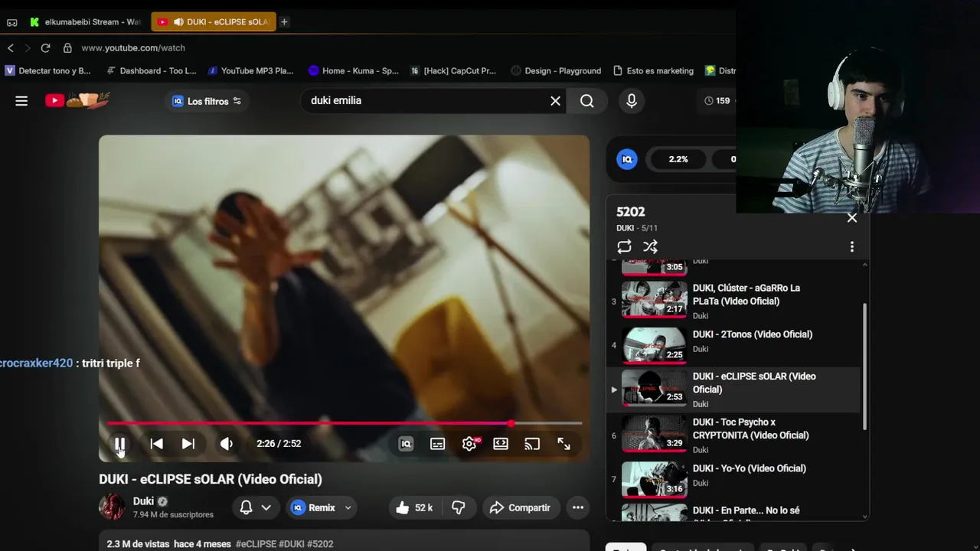Click the playlist scrollbar

pyautogui.click(x=865, y=366)
